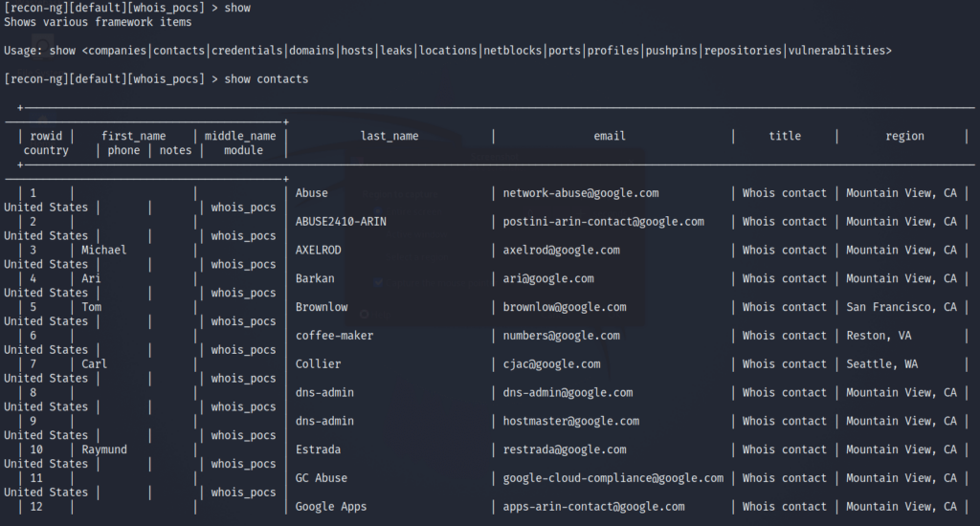The image size is (980, 526).
Task: Click the coffee-maker last name entry
Action: (334, 336)
